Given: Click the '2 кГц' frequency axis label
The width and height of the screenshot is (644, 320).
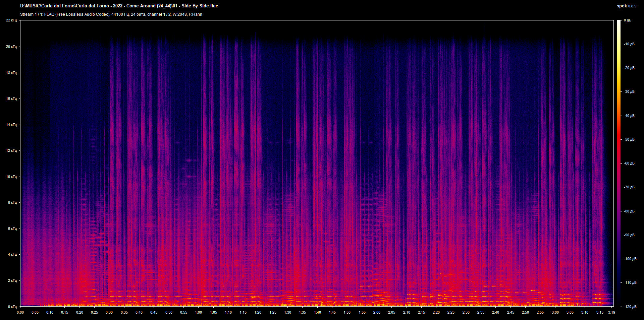Looking at the screenshot, I should [12, 280].
